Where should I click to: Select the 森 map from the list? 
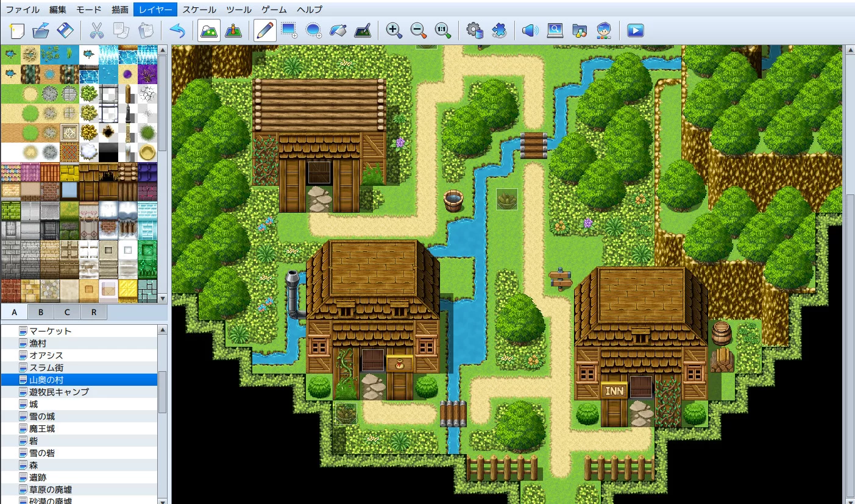(34, 465)
